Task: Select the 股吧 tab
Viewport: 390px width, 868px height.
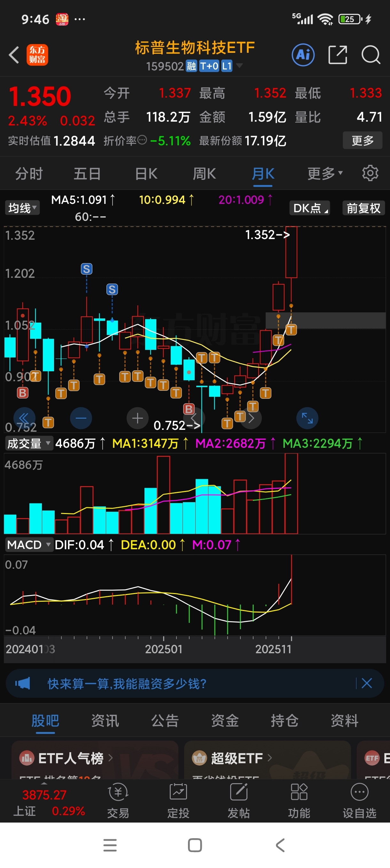Action: tap(45, 720)
